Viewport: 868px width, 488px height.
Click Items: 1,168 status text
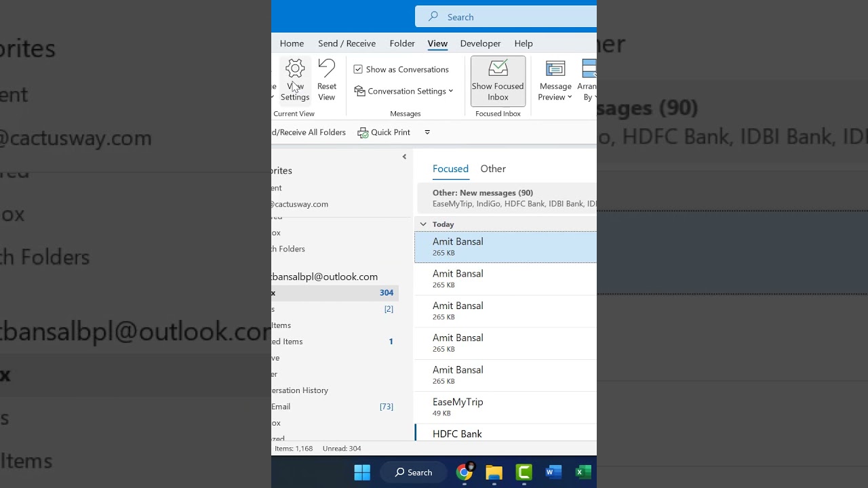294,449
